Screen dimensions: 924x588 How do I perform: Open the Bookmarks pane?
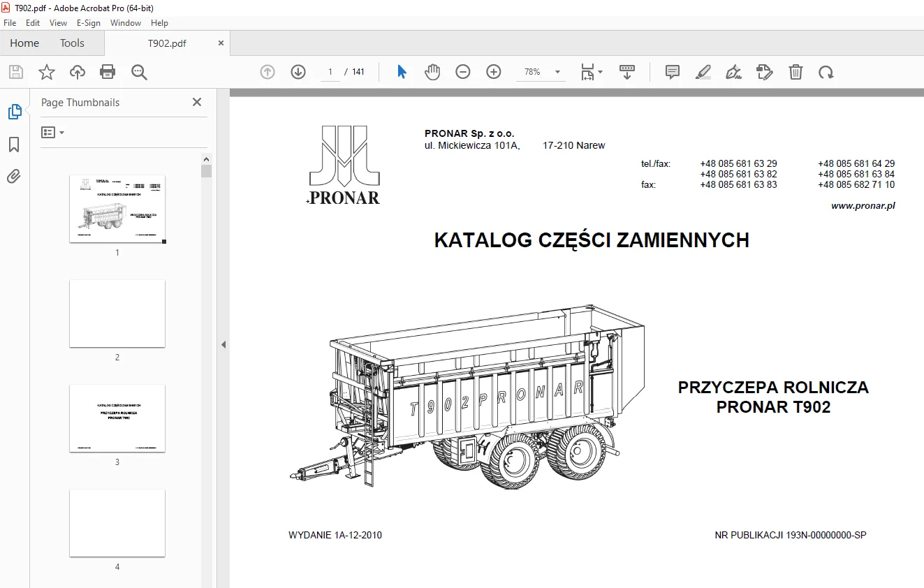14,145
